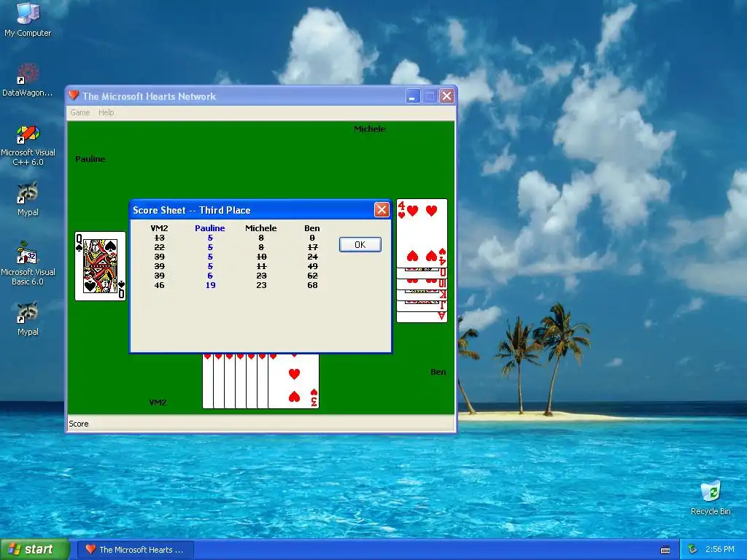
Task: Select the Recycle Bin icon
Action: [x=711, y=498]
